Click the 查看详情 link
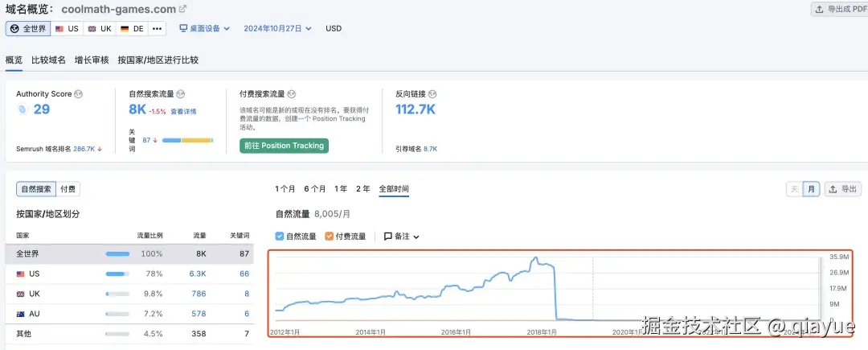The image size is (868, 350). tap(183, 111)
